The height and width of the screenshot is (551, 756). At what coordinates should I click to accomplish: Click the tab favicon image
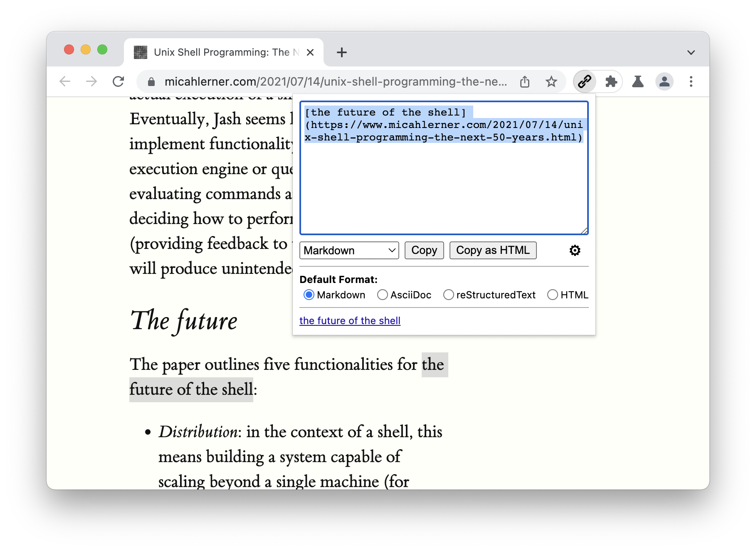[141, 52]
